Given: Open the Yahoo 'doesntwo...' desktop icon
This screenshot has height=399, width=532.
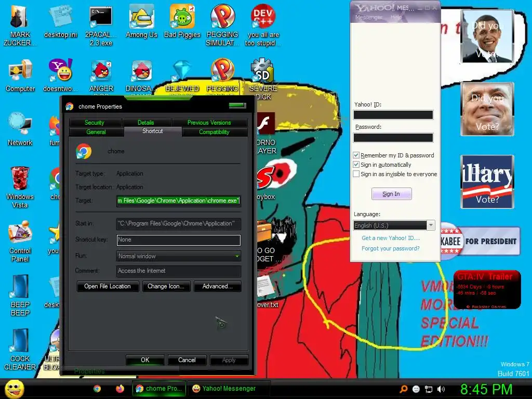Looking at the screenshot, I should click(x=60, y=75).
